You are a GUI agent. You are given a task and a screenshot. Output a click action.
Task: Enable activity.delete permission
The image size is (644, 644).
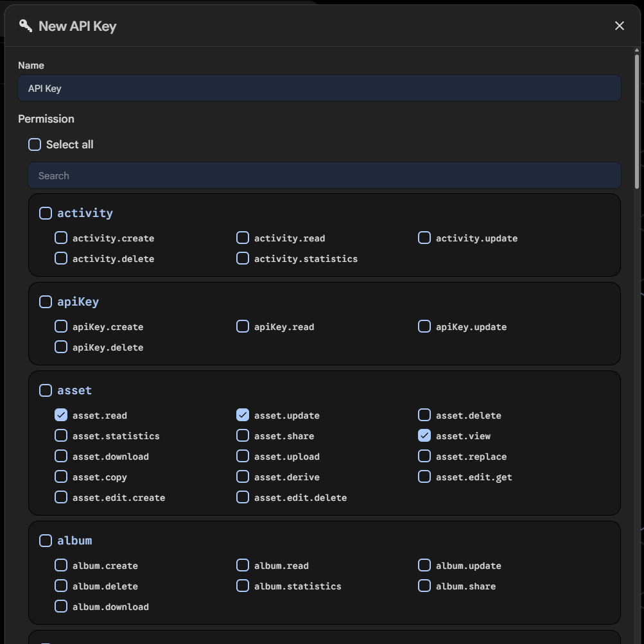coord(61,258)
